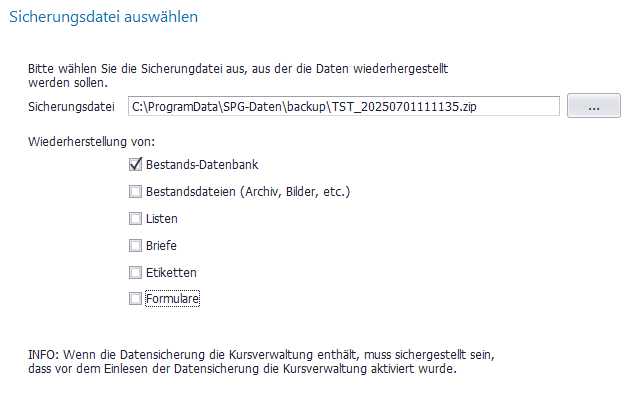
Task: Open file browser with the "..." button
Action: [x=594, y=107]
